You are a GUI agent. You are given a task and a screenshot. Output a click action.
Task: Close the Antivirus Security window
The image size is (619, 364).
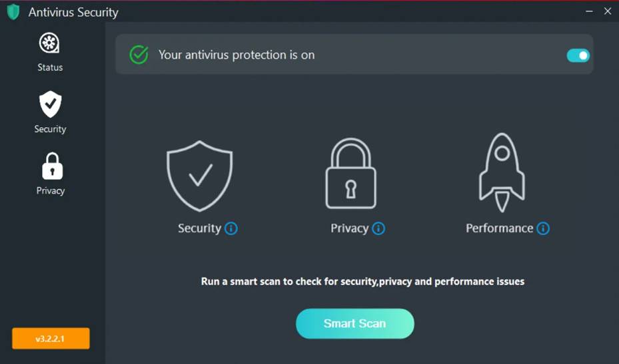pyautogui.click(x=607, y=11)
